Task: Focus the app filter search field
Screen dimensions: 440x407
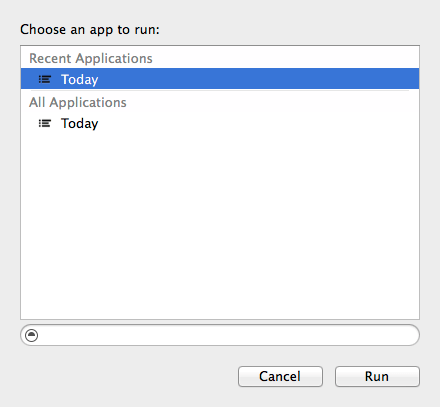Action: [x=220, y=335]
